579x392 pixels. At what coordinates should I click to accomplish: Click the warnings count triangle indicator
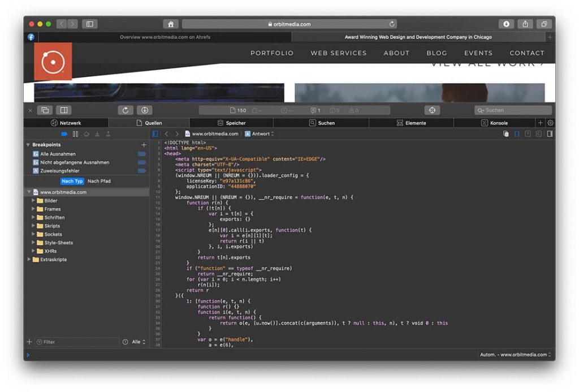(354, 110)
